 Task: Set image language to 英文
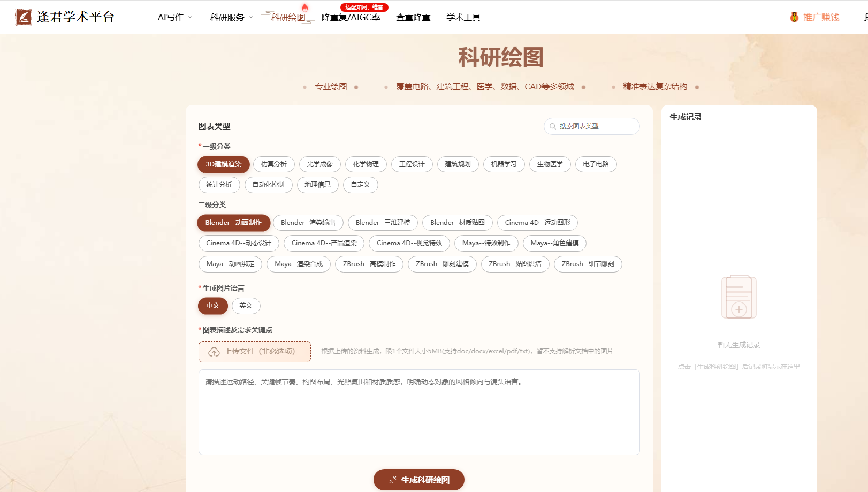[246, 306]
